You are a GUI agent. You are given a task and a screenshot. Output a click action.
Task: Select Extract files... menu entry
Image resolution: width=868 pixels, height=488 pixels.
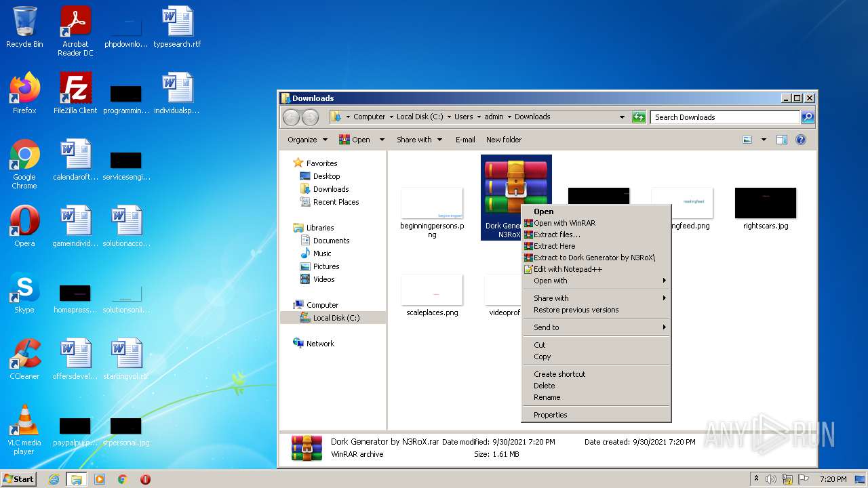[596, 235]
